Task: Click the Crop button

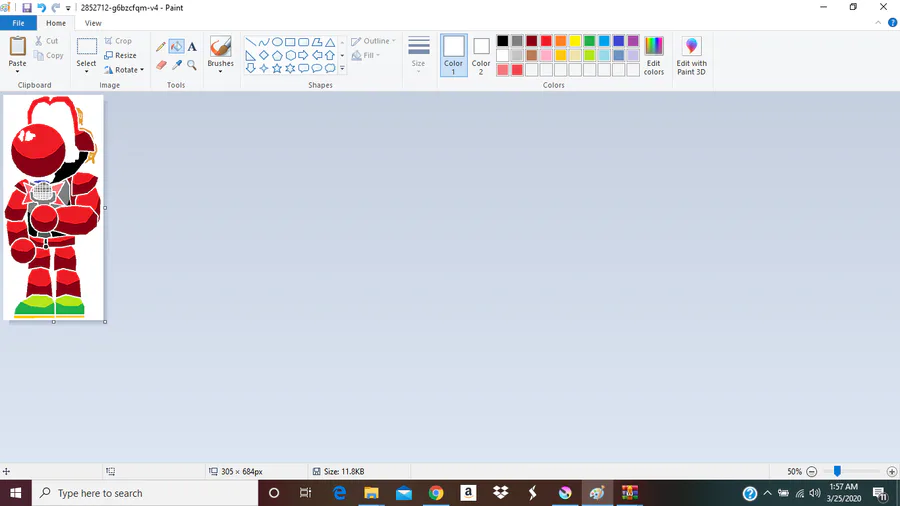Action: [118, 41]
